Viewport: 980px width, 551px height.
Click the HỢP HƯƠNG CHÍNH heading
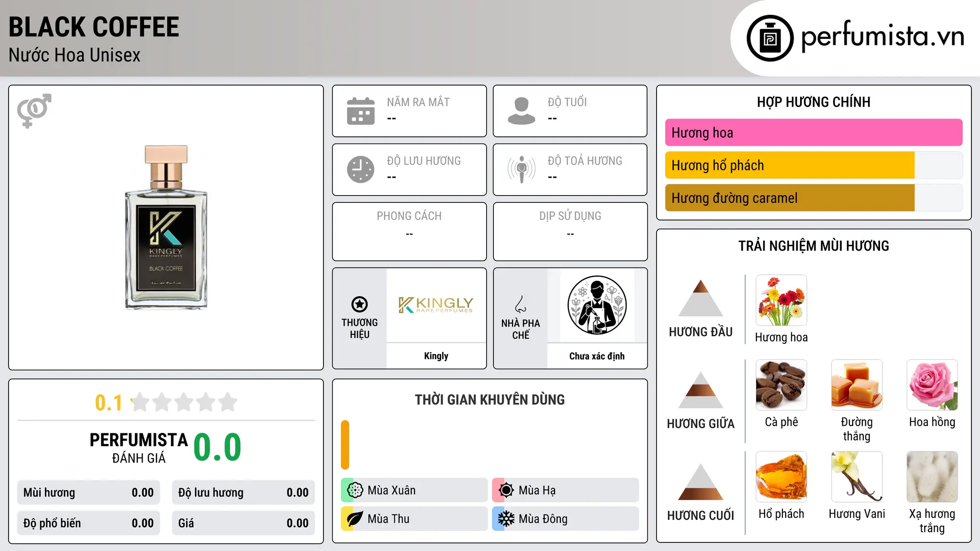click(x=813, y=102)
